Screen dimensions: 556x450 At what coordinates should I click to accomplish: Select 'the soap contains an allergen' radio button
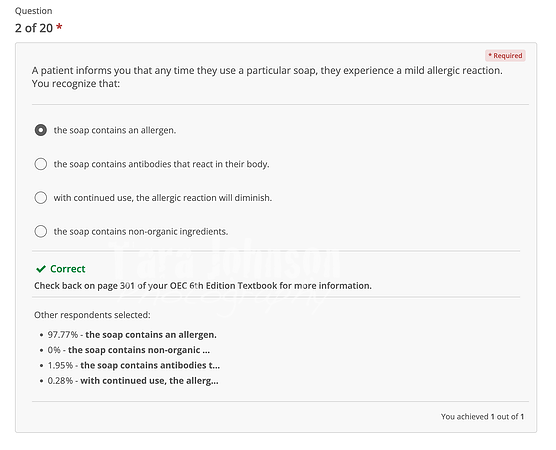41,130
